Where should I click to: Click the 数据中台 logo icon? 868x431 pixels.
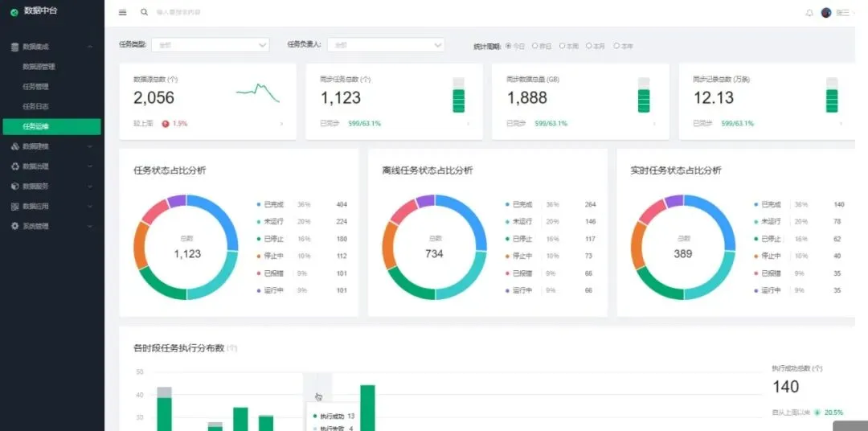pyautogui.click(x=14, y=12)
